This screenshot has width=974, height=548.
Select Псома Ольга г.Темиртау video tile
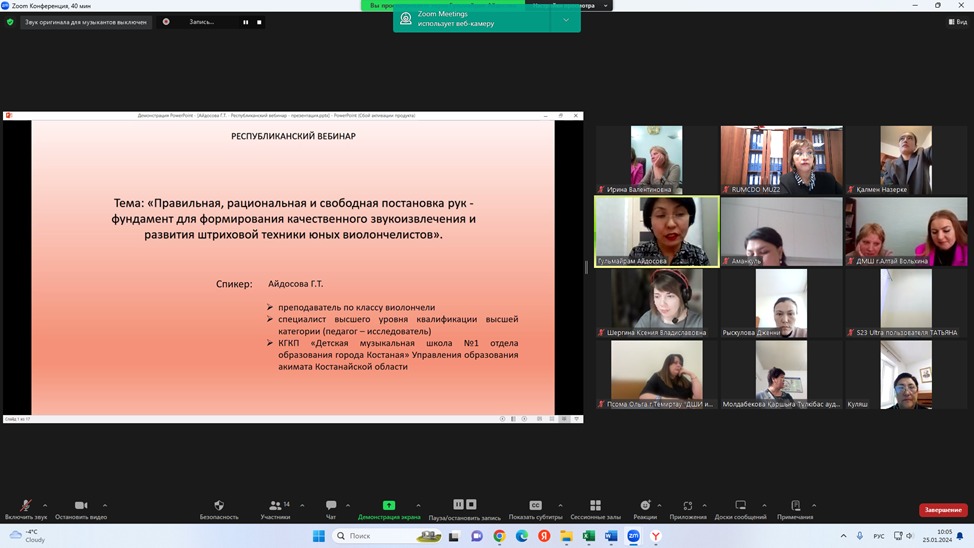click(x=657, y=375)
